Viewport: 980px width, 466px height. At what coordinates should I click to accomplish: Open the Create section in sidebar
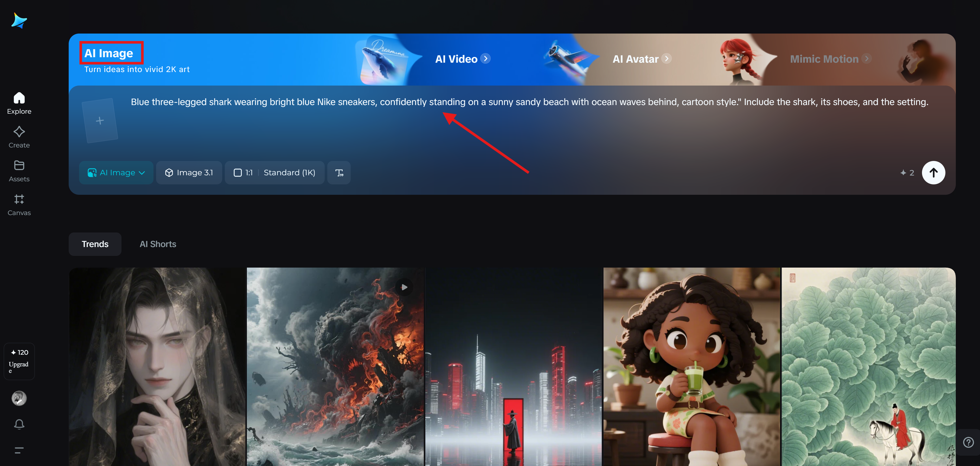coord(19,137)
